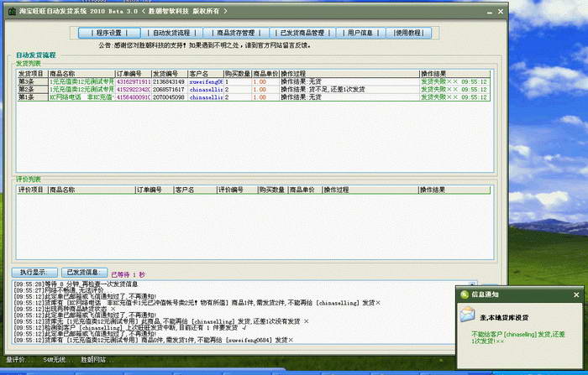Click the 执行显示 button

[34, 273]
